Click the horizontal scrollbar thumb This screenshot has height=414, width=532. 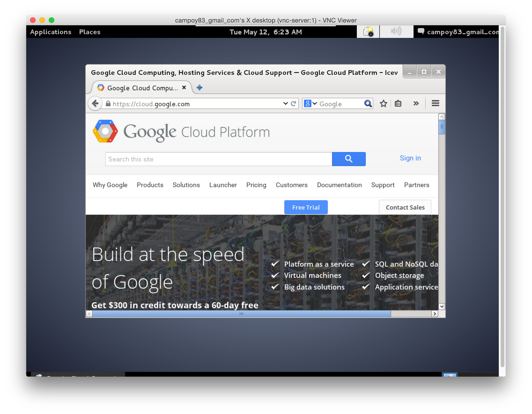[241, 314]
